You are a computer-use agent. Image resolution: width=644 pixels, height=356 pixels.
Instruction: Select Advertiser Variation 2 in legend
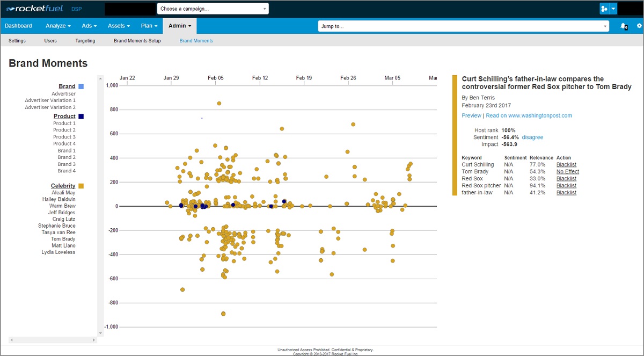click(50, 107)
